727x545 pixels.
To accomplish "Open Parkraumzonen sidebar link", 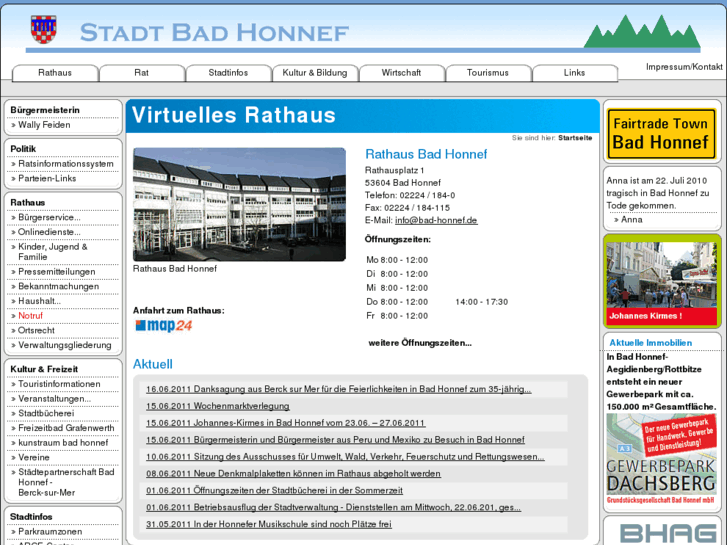I will pos(50,532).
